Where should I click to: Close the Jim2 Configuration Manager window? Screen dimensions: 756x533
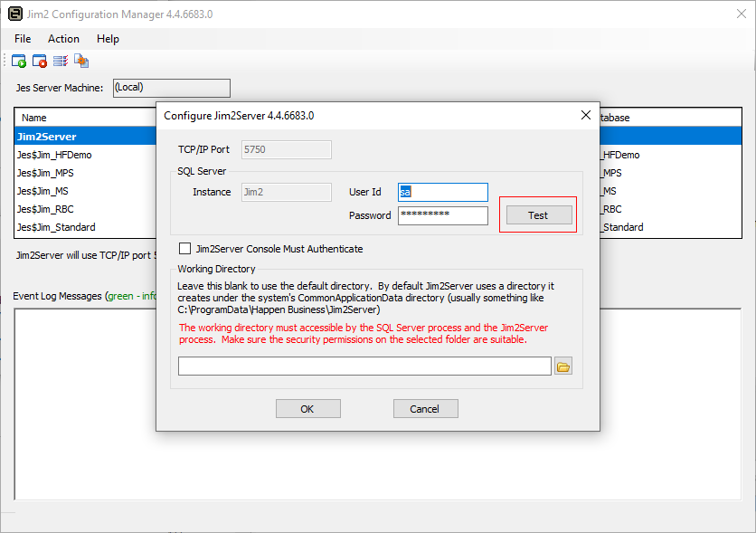742,14
